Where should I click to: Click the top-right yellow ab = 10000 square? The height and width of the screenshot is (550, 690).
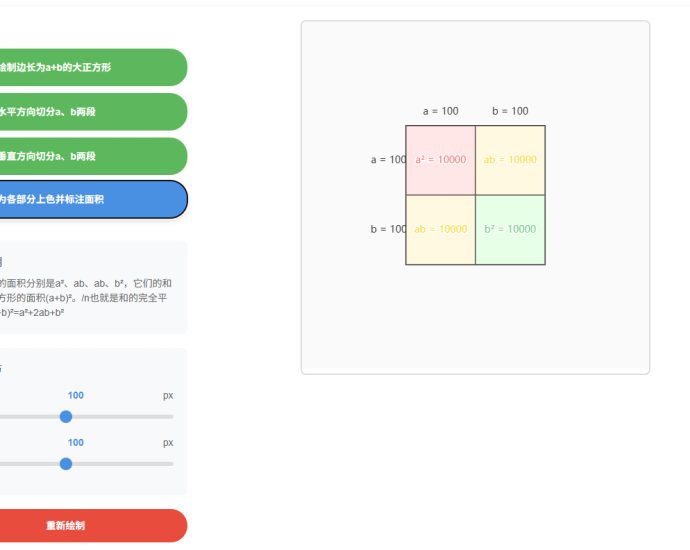click(x=510, y=160)
